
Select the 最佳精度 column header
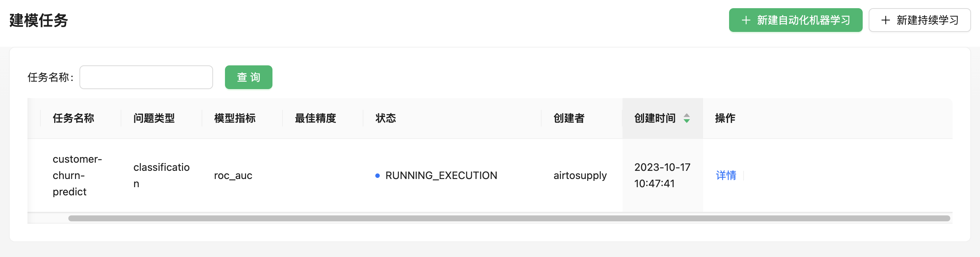[x=316, y=118]
